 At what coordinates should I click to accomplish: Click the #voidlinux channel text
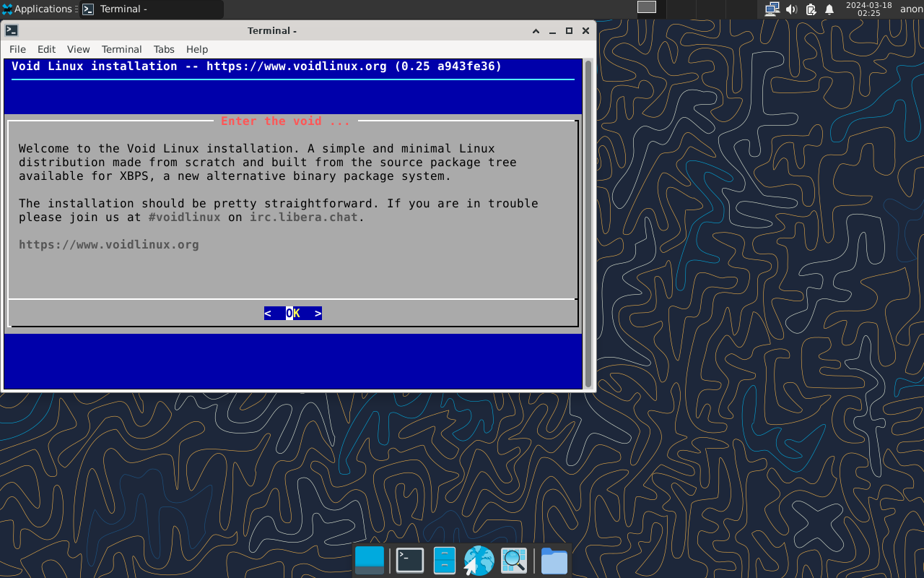185,217
